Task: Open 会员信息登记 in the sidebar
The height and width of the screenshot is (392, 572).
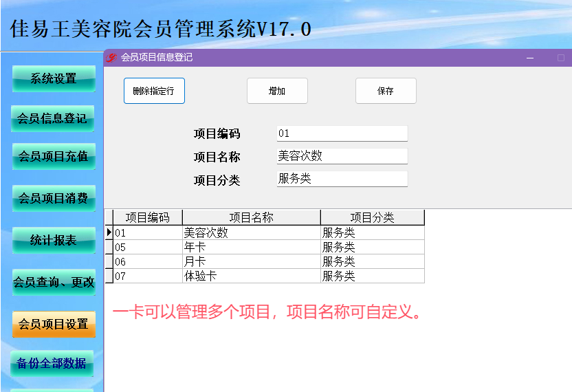Action: [x=52, y=118]
